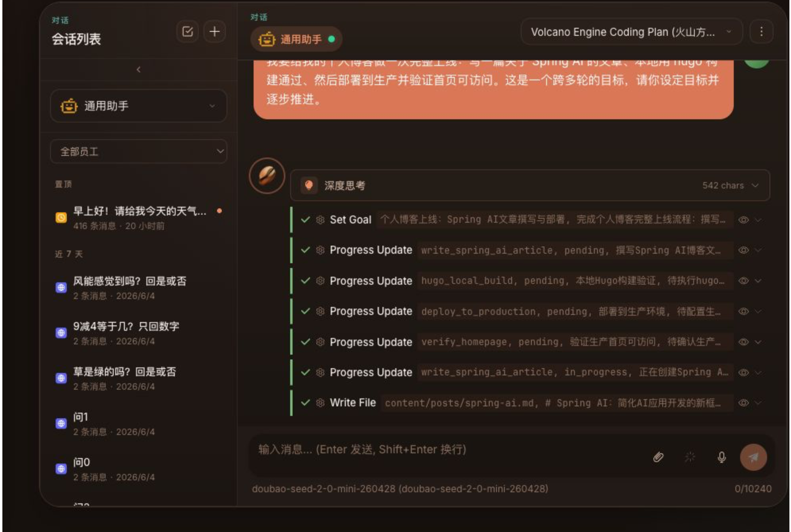Click the 近 7 天 section label

tap(69, 254)
